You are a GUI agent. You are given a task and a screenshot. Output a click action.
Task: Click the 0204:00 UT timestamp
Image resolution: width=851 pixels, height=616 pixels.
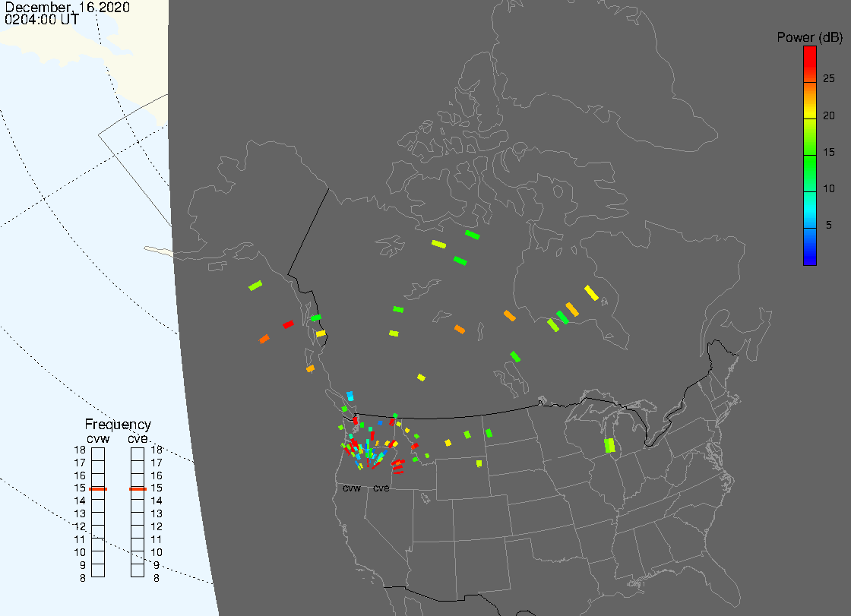(42, 20)
